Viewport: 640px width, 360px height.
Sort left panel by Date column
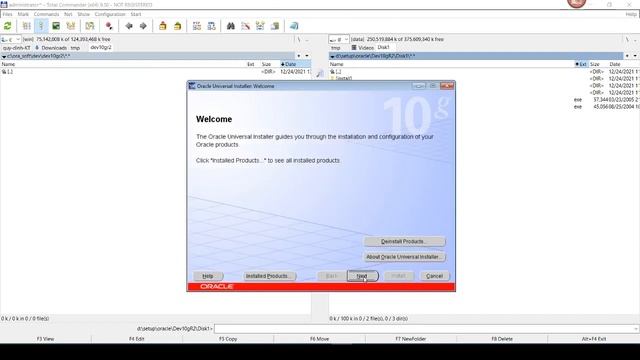[x=295, y=64]
